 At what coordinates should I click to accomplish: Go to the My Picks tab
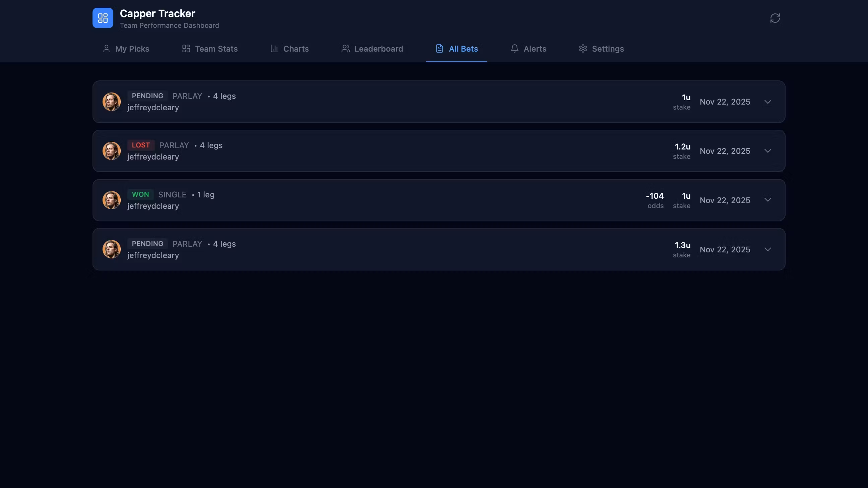pyautogui.click(x=132, y=49)
